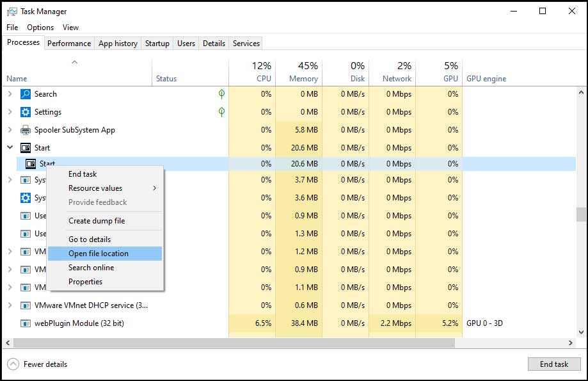This screenshot has width=588, height=381.
Task: Click the Search magnifier icon
Action: click(x=25, y=94)
